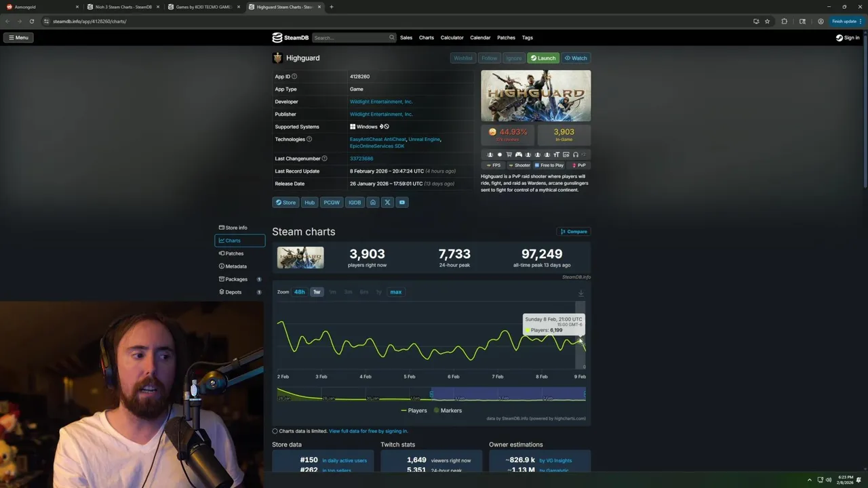Click the Highguard app icon beside title
The height and width of the screenshot is (488, 868).
pyautogui.click(x=277, y=58)
